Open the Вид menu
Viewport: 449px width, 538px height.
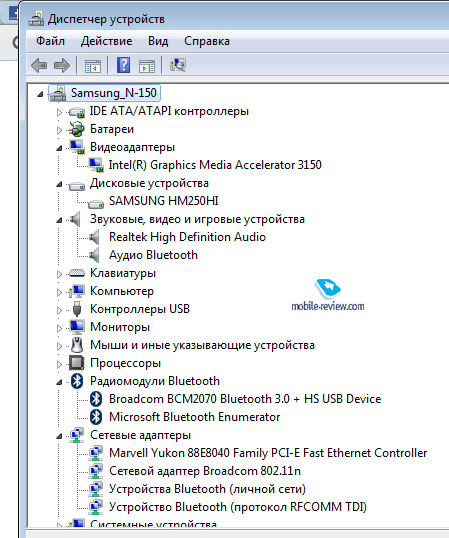coord(158,41)
